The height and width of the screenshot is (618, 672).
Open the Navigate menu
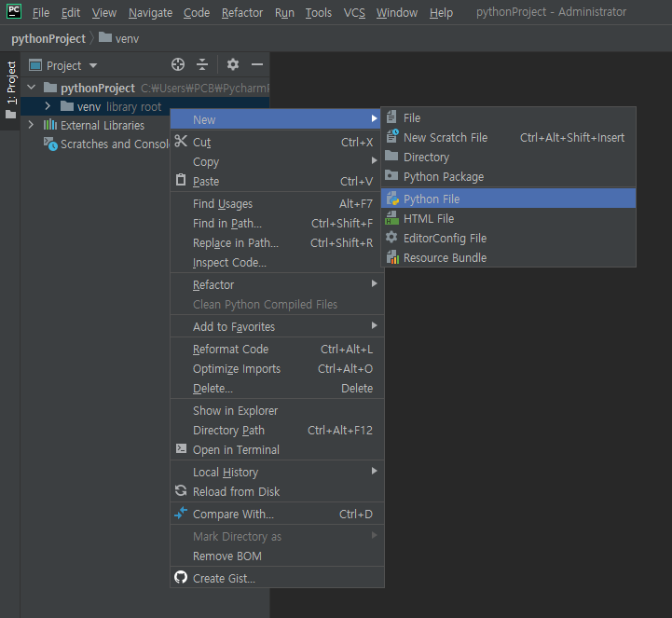150,13
